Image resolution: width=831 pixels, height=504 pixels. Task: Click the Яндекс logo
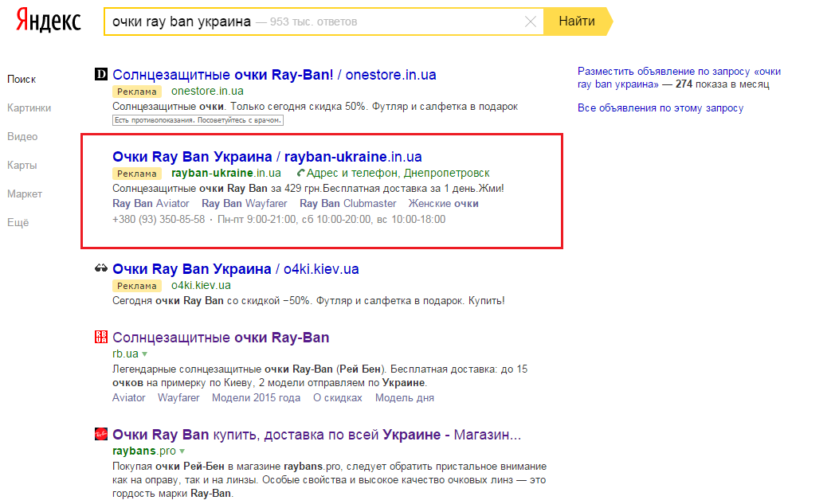[x=49, y=21]
